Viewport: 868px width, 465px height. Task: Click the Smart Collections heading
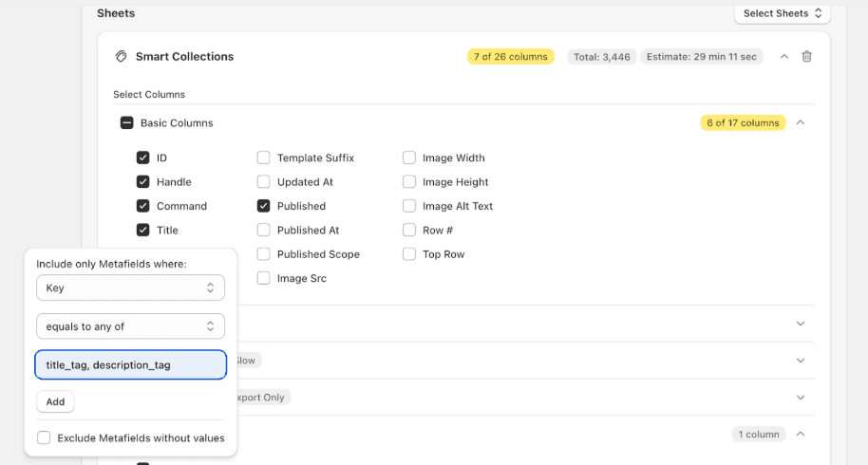[184, 56]
